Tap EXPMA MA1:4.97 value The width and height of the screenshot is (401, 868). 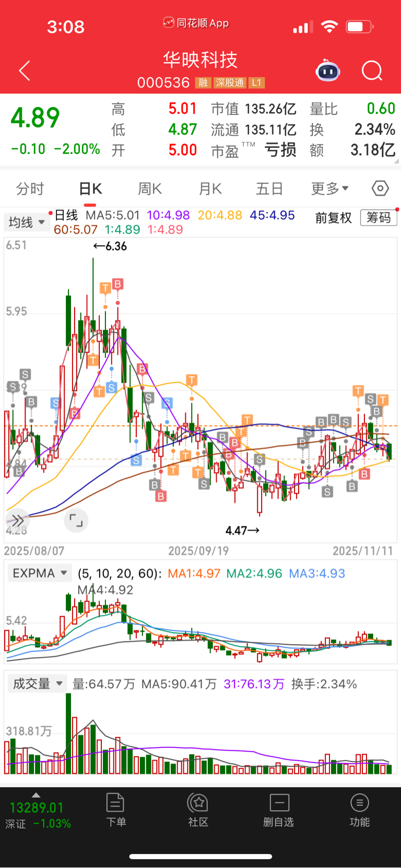pos(194,574)
